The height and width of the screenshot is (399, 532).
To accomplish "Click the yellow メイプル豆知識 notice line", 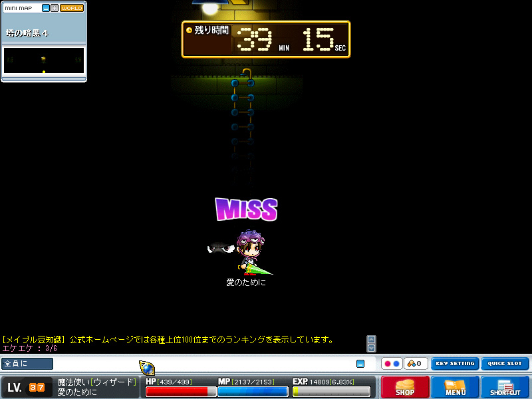I will [x=168, y=340].
